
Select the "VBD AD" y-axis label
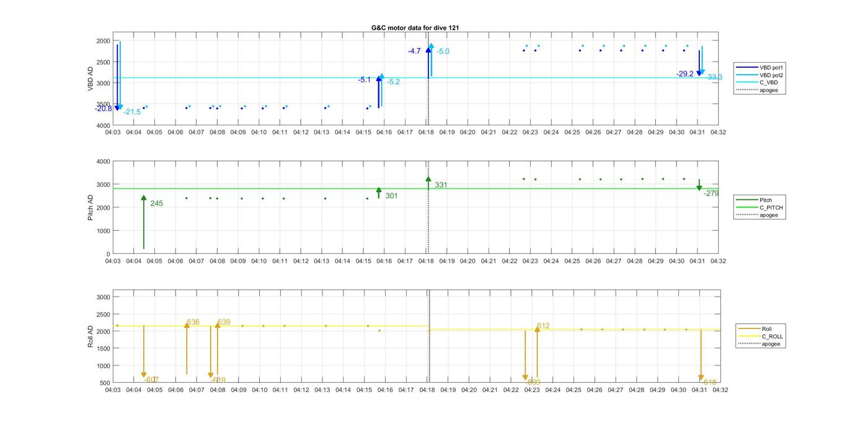pyautogui.click(x=91, y=79)
